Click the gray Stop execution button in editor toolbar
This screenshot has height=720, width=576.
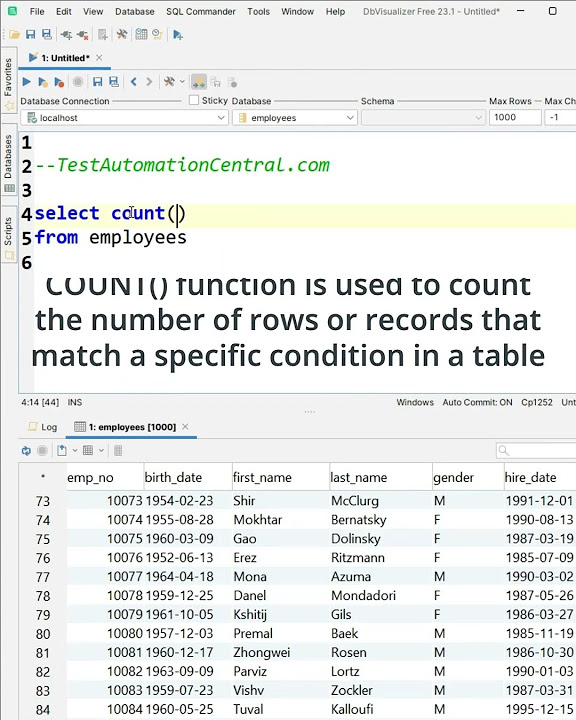78,82
